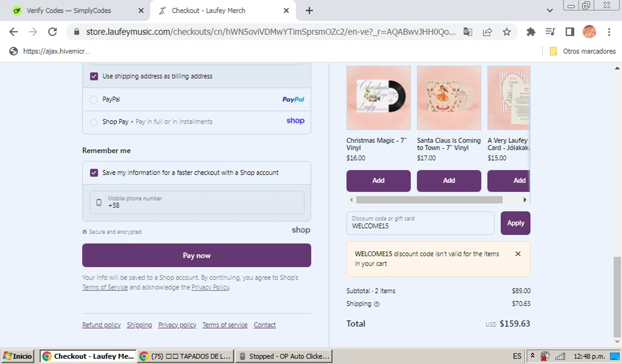This screenshot has width=622, height=364.
Task: Go forward with the browser arrow
Action: coord(33,32)
